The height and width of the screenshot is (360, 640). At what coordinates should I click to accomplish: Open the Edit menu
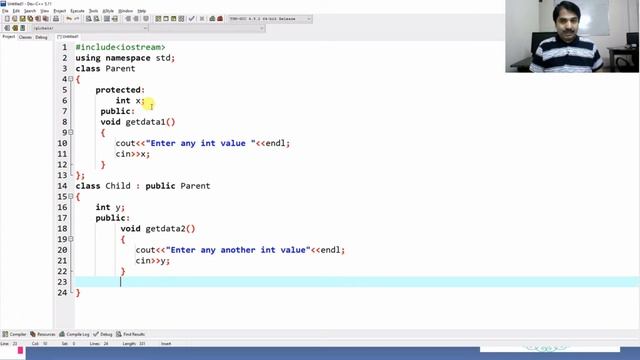pyautogui.click(x=16, y=11)
